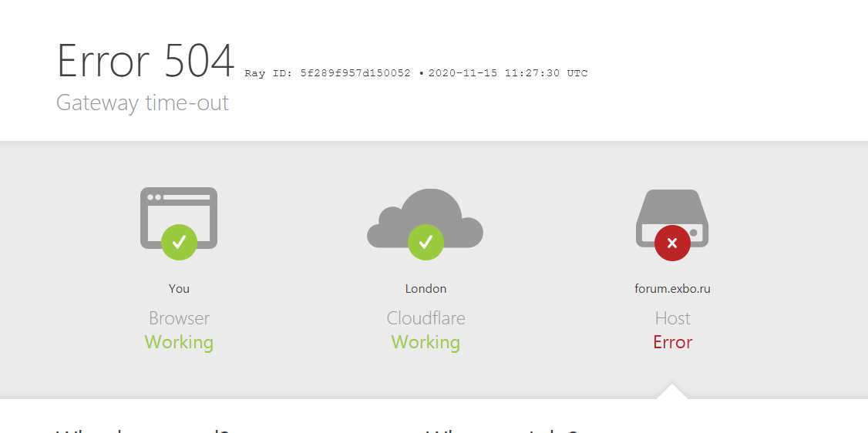Image resolution: width=868 pixels, height=433 pixels.
Task: Click the timestamp 2020-11-15 11:27:30 UTC
Action: [x=508, y=73]
